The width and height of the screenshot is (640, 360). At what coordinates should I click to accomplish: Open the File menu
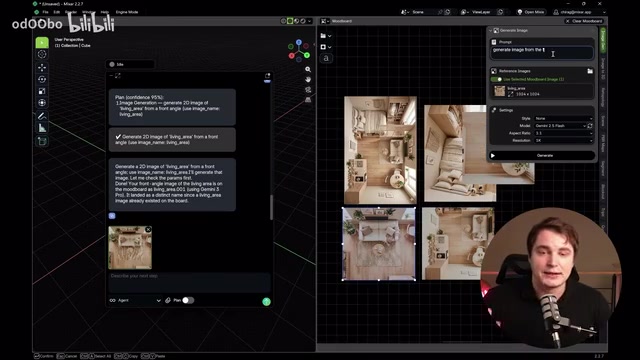coord(45,12)
